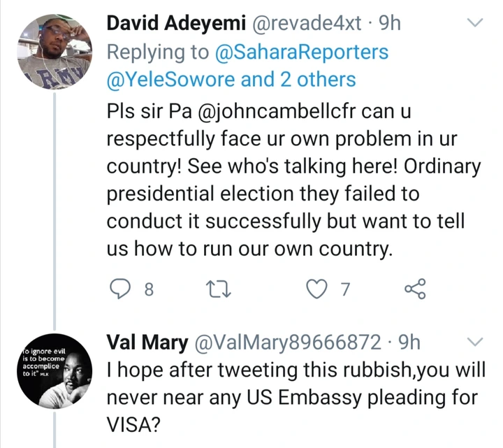
Task: Like David Adeyemi's tweet with heart icon
Action: pos(319,289)
